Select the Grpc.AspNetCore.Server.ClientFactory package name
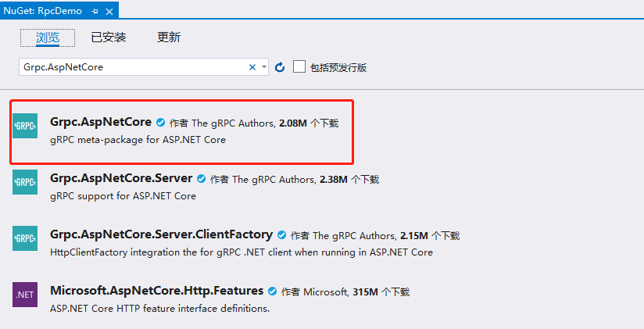The image size is (644, 329). (162, 234)
